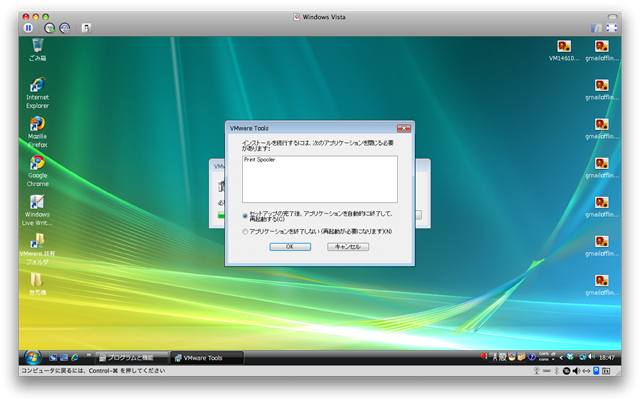The width and height of the screenshot is (640, 402).
Task: Select the VM14610 desktop icon
Action: click(x=564, y=50)
